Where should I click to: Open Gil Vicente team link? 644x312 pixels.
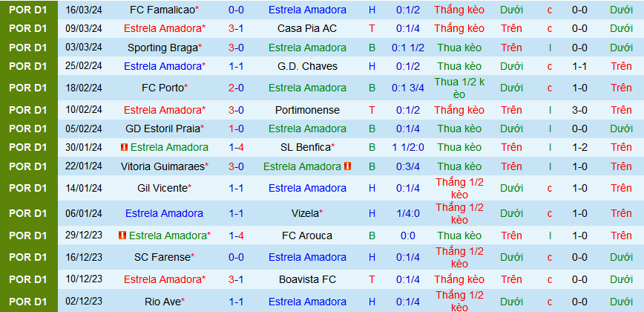tap(164, 188)
